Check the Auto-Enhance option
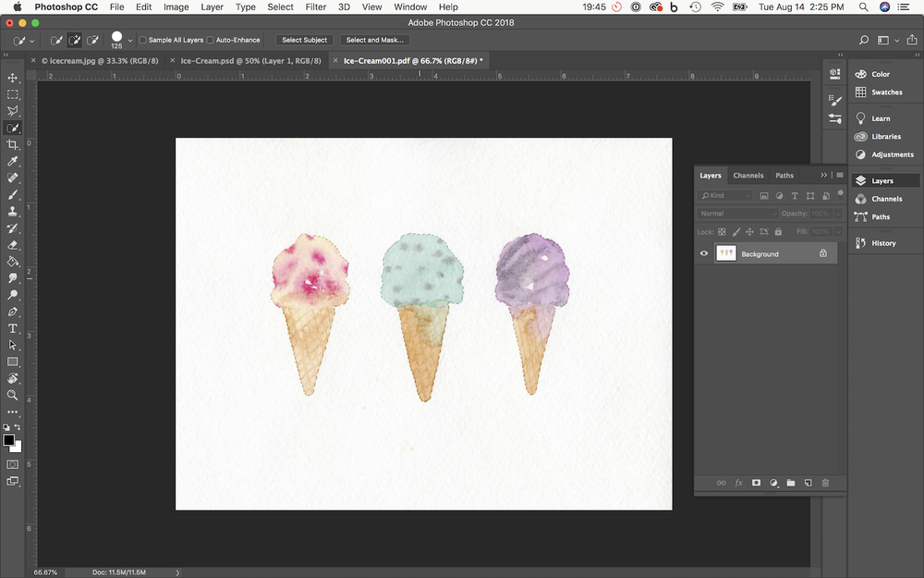The height and width of the screenshot is (578, 924). click(211, 41)
